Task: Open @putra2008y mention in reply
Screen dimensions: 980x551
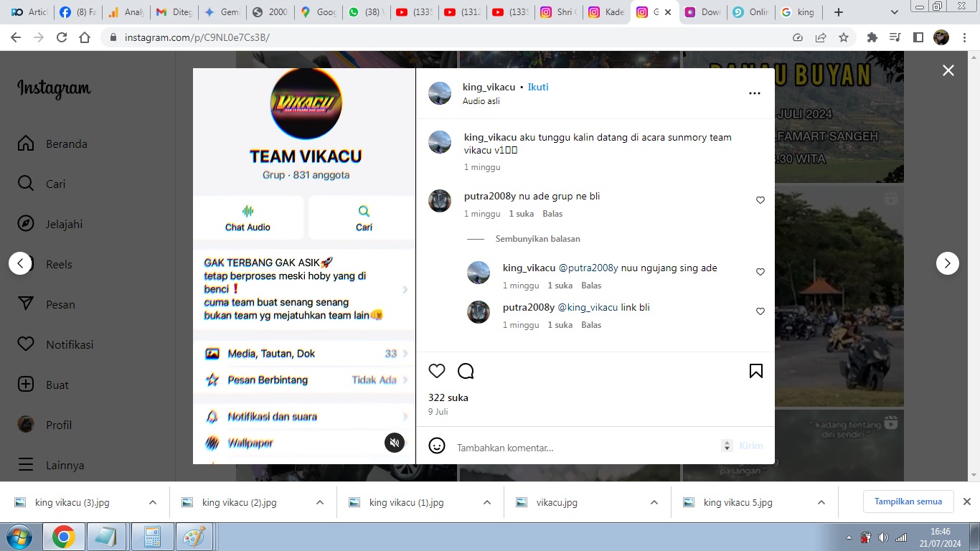Action: [588, 268]
